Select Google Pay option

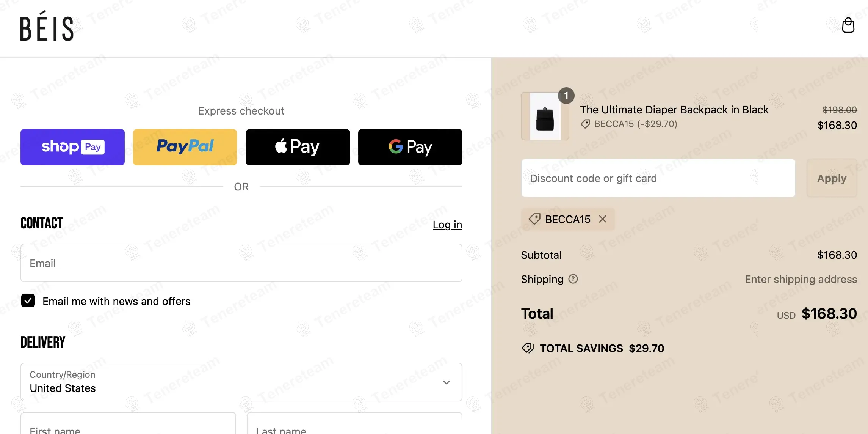(x=410, y=147)
